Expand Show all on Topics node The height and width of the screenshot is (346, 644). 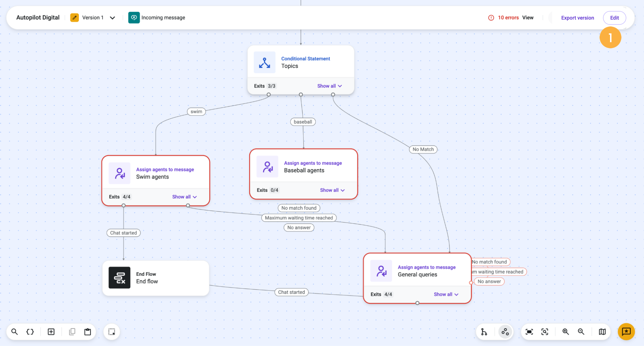[329, 86]
